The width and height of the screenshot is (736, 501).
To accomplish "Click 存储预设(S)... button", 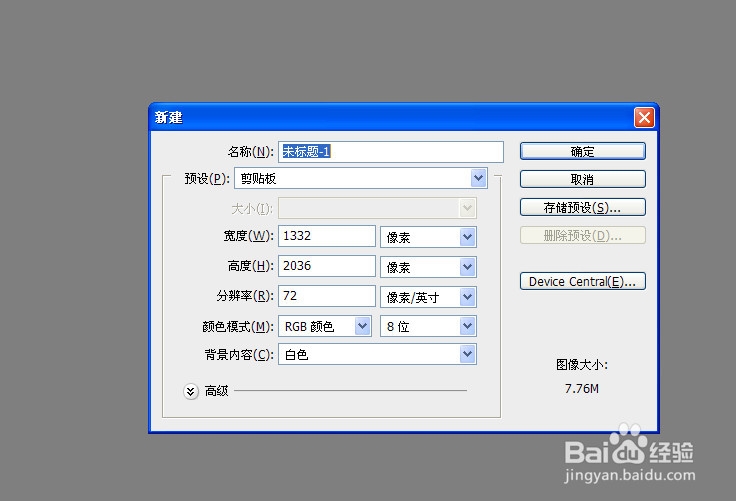I will [x=583, y=208].
